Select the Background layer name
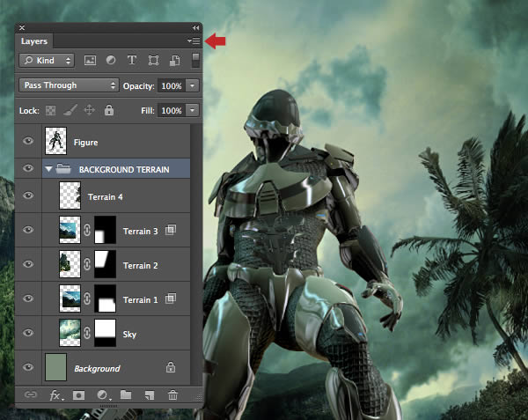 [97, 369]
